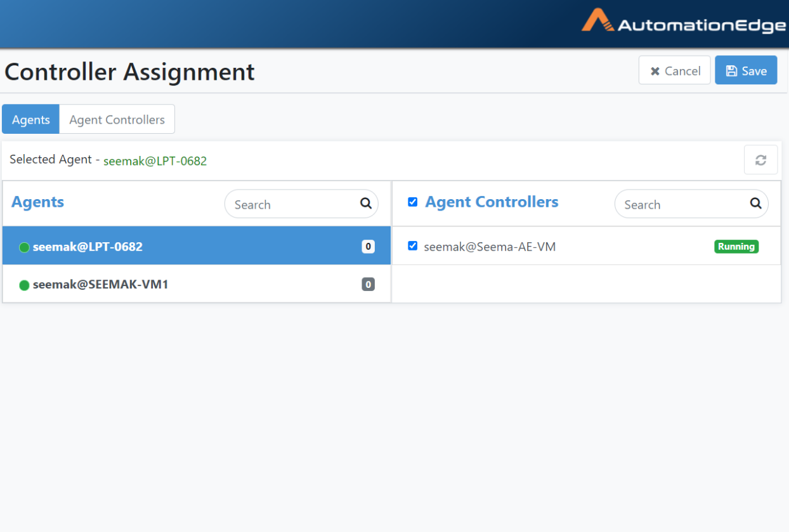Select agent seemak@SEEMAK-VM1 in the list
Screen dimensions: 789x532
[x=100, y=285]
